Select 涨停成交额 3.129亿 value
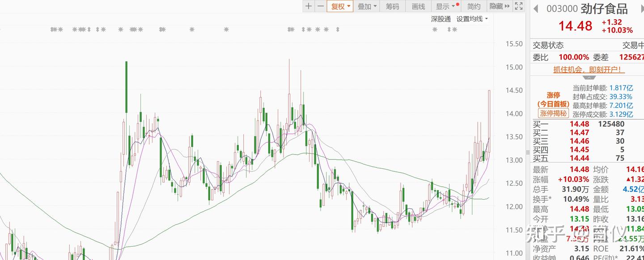 621,114
